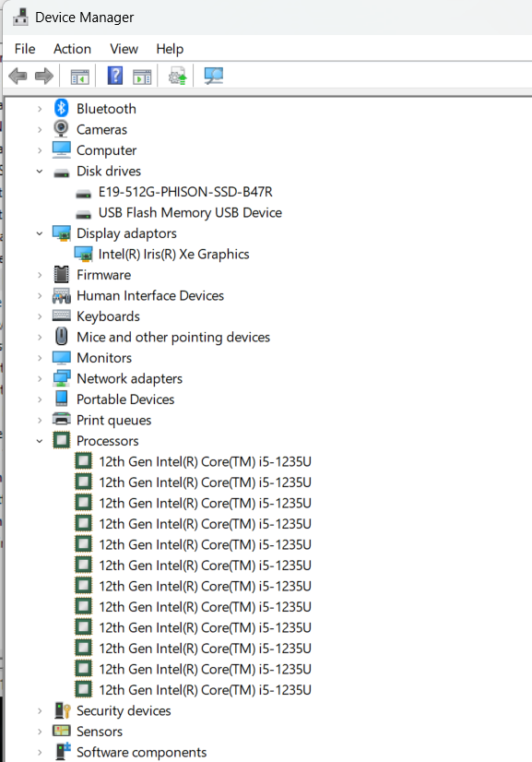
Task: Select Mice and other pointing devices
Action: (173, 338)
